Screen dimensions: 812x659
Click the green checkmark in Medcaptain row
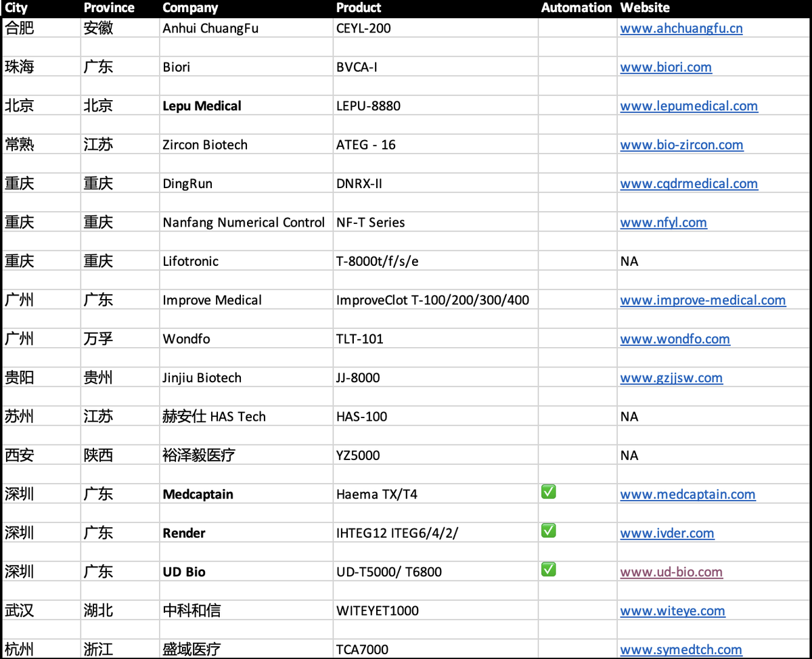548,492
